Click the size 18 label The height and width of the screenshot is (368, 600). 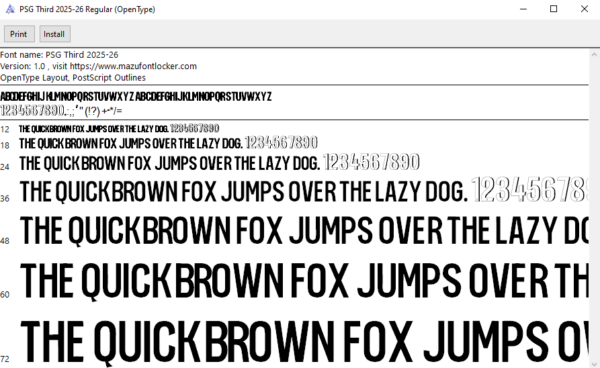point(5,145)
